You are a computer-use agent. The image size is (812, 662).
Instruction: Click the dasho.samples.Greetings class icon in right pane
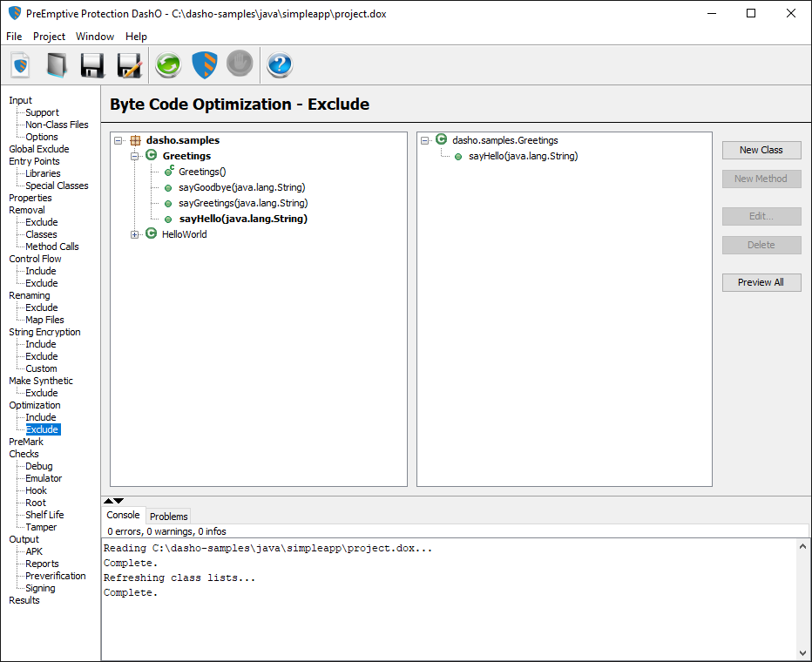tap(441, 139)
